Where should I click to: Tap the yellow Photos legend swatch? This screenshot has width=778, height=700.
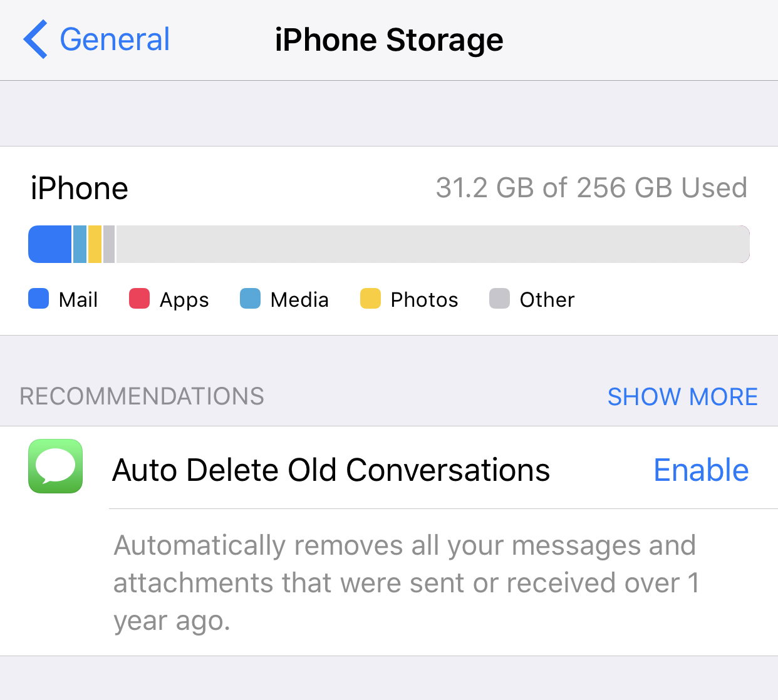(x=370, y=299)
